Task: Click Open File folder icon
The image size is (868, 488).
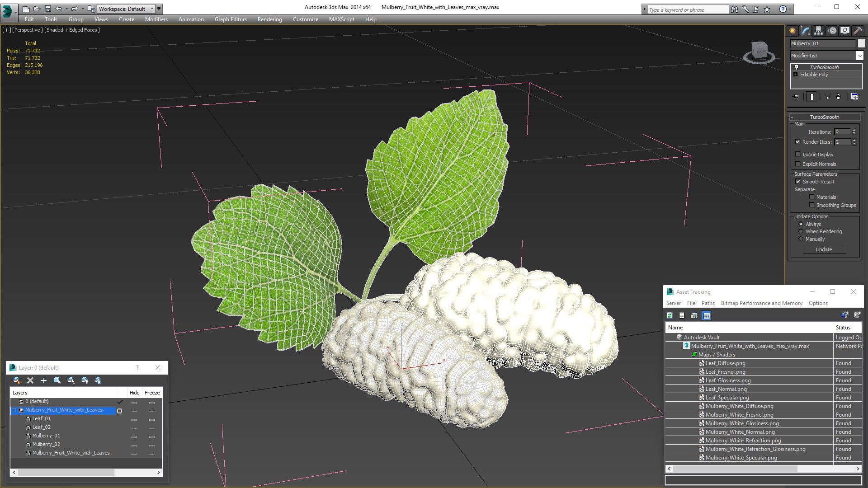Action: [37, 9]
